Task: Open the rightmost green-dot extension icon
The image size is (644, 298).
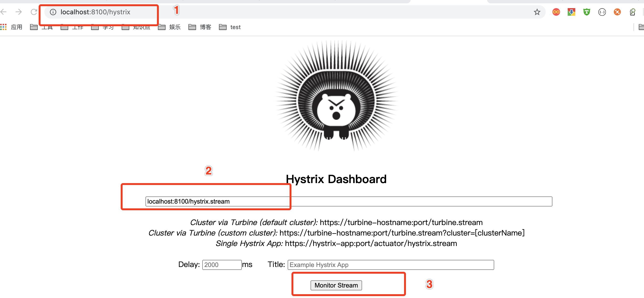Action: click(633, 12)
